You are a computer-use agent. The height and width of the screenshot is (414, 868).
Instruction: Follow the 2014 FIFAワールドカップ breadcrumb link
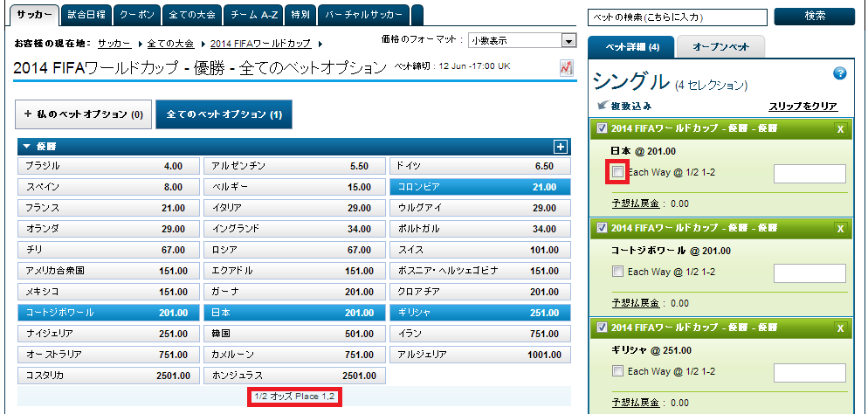[x=261, y=43]
